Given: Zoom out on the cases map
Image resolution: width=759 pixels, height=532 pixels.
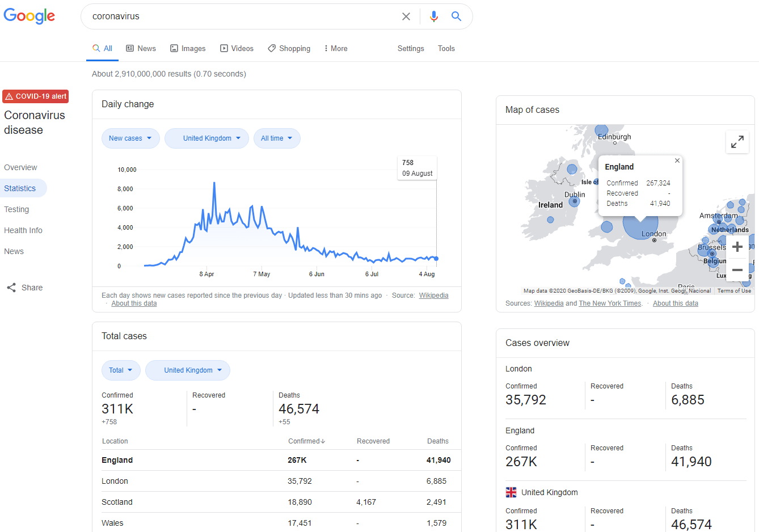Looking at the screenshot, I should (737, 270).
